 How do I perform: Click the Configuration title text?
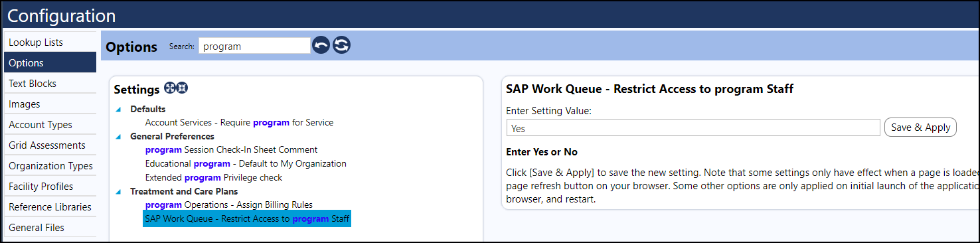(61, 15)
